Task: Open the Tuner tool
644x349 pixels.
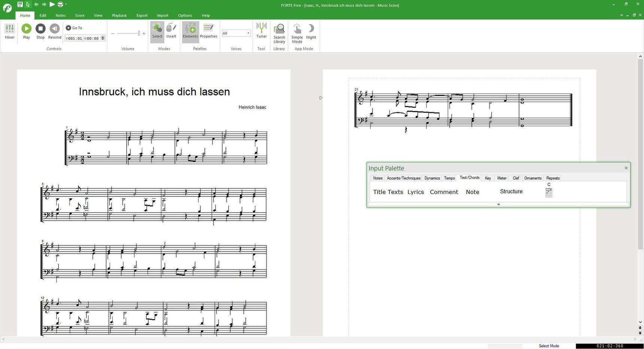Action: 261,31
